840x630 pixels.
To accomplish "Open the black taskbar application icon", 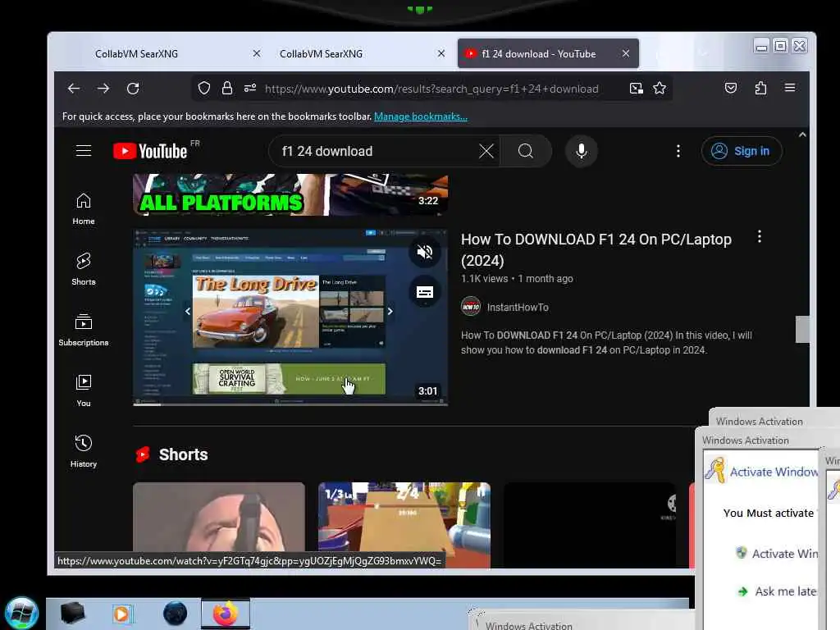I will click(73, 614).
